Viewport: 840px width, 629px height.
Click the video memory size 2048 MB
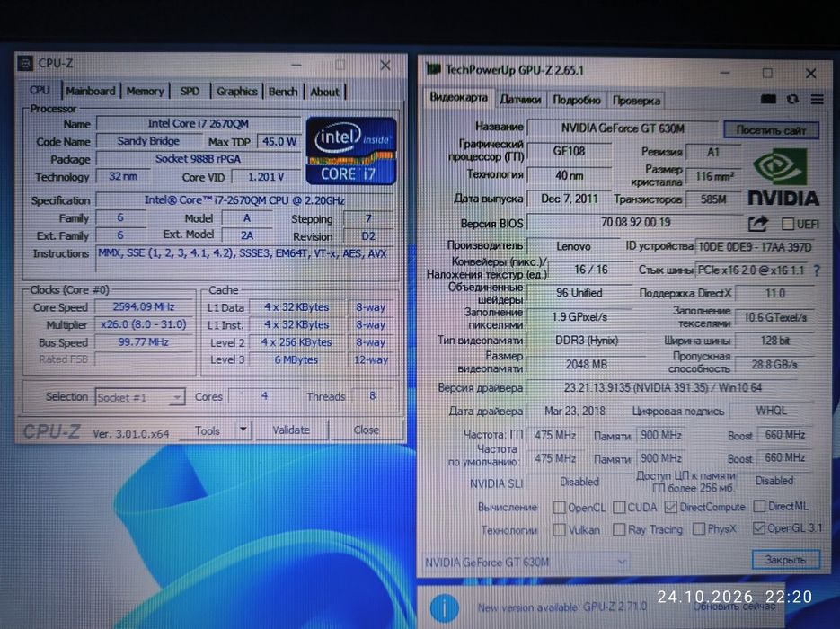[x=587, y=365]
